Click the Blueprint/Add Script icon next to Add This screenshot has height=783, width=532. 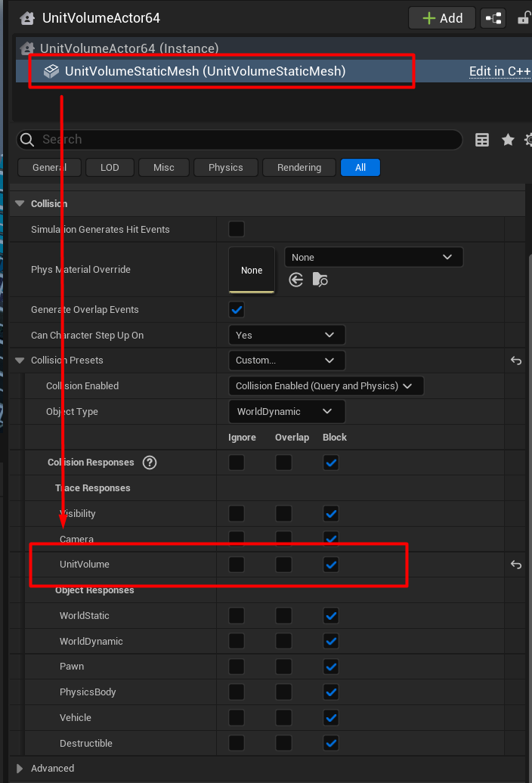pyautogui.click(x=493, y=18)
